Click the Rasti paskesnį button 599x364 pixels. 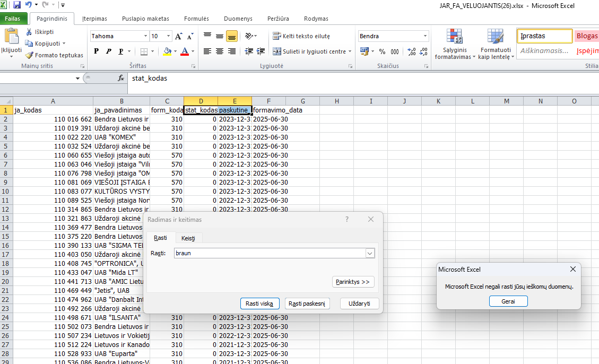(x=308, y=304)
